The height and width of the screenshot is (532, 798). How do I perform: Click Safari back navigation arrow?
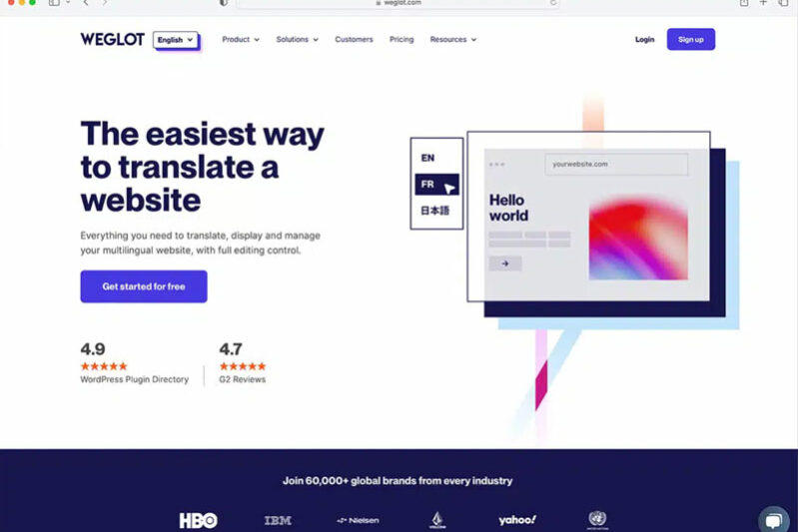86,4
